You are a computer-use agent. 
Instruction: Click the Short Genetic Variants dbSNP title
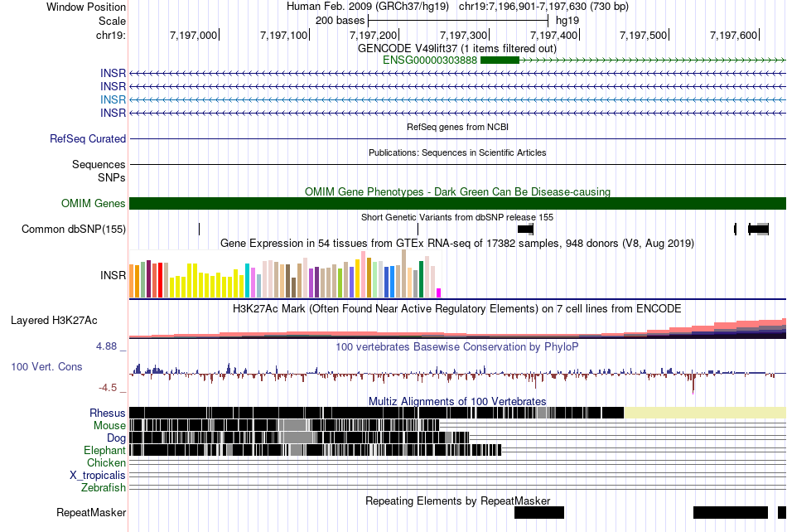coord(457,217)
